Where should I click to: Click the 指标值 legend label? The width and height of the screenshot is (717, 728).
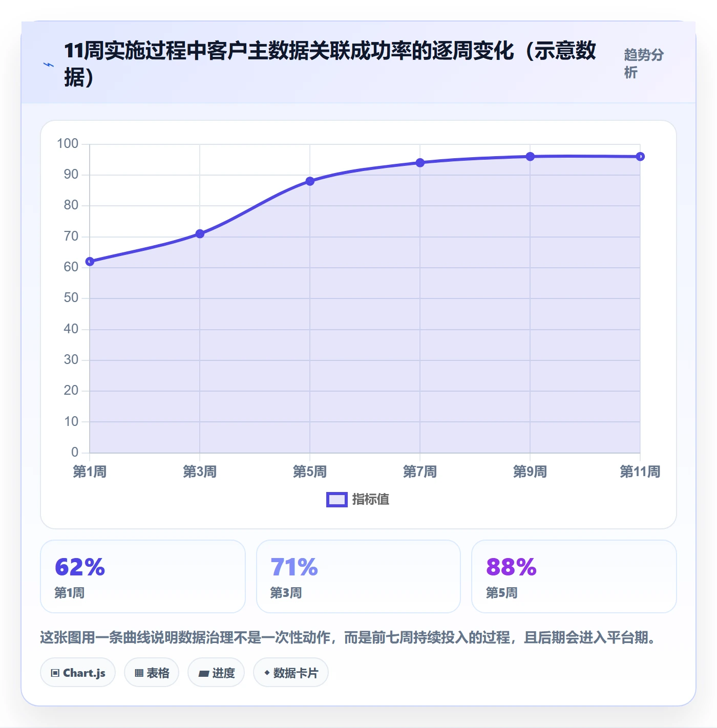click(x=371, y=499)
